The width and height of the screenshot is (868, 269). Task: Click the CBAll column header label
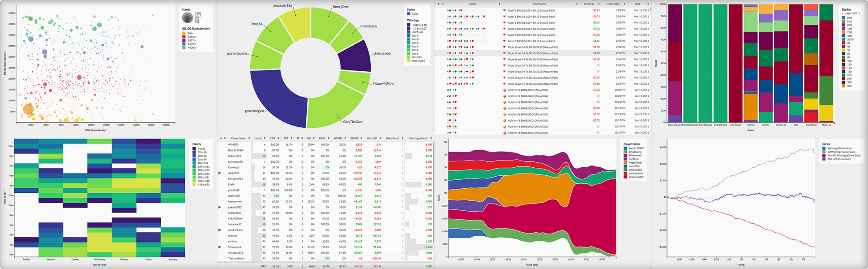[322, 138]
